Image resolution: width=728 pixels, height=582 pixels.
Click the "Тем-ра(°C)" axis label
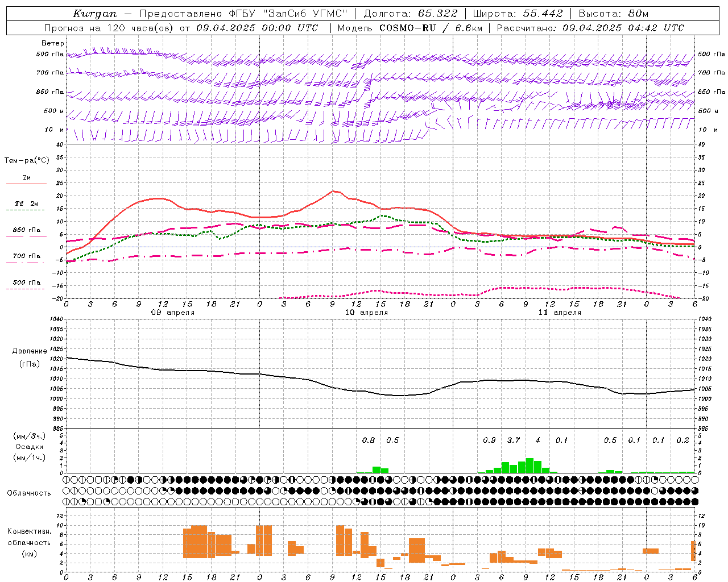click(x=27, y=161)
